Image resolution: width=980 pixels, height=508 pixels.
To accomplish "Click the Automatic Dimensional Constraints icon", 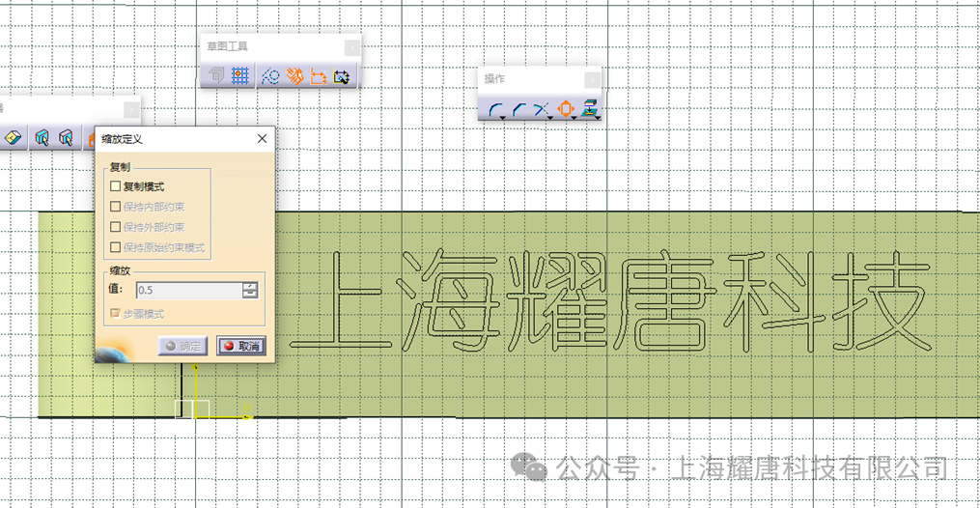I will (x=341, y=75).
